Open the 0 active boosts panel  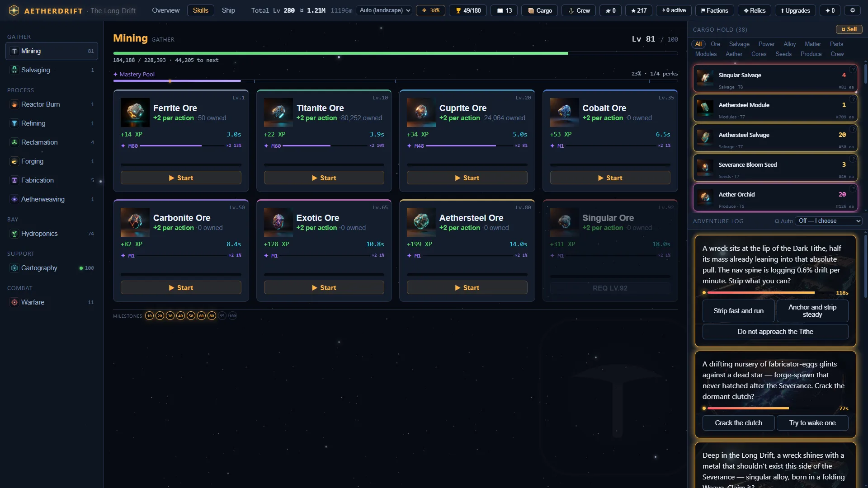click(674, 10)
